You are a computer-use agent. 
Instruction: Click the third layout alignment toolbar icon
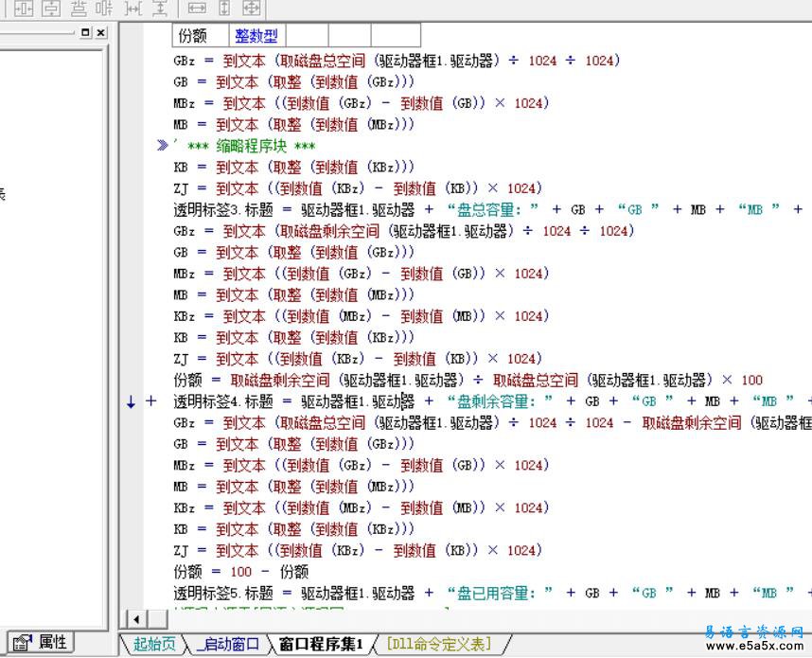pos(79,9)
